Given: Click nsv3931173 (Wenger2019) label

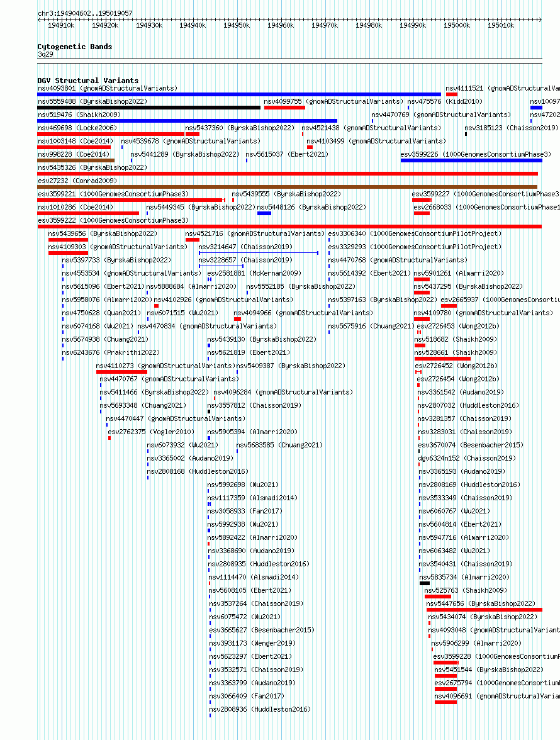Looking at the screenshot, I should pos(252,643).
